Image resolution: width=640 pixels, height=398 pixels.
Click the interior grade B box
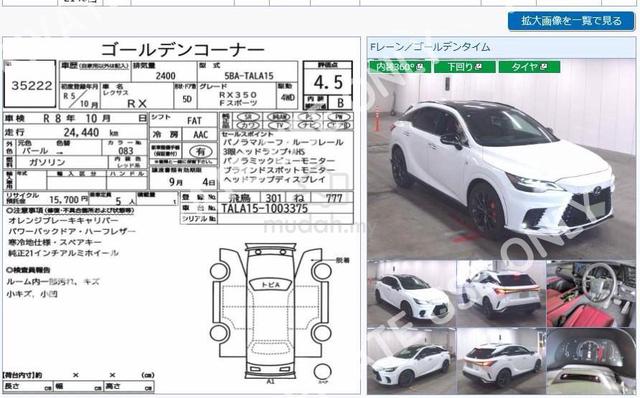340,103
